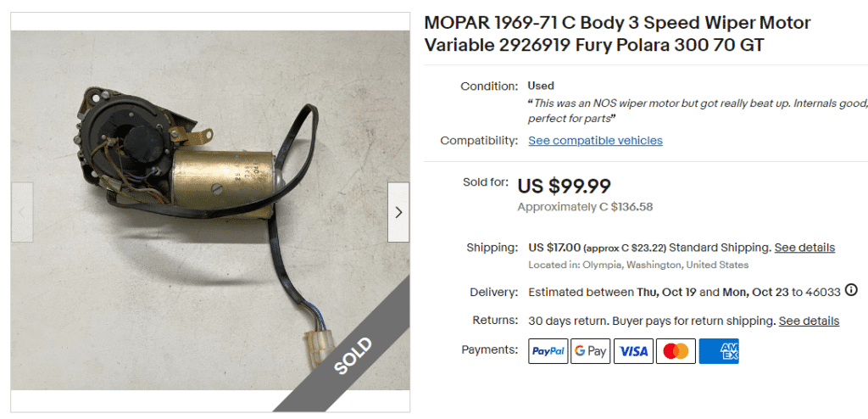868x419 pixels.
Task: Click the approximate C $136.58 price
Action: (x=585, y=207)
